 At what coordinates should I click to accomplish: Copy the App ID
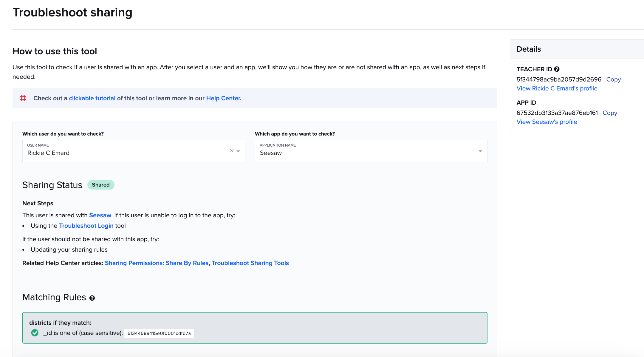pyautogui.click(x=610, y=113)
